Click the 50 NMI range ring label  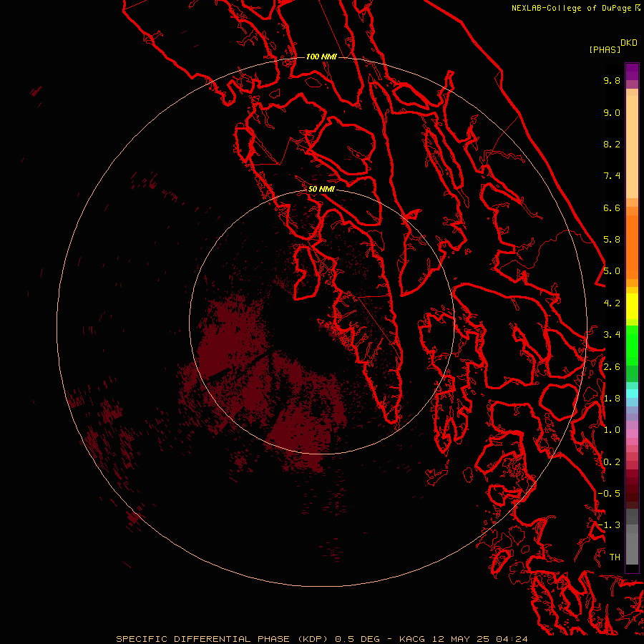point(321,189)
